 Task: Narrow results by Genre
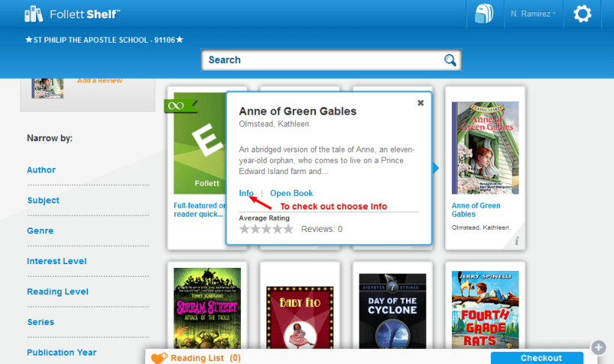click(40, 231)
